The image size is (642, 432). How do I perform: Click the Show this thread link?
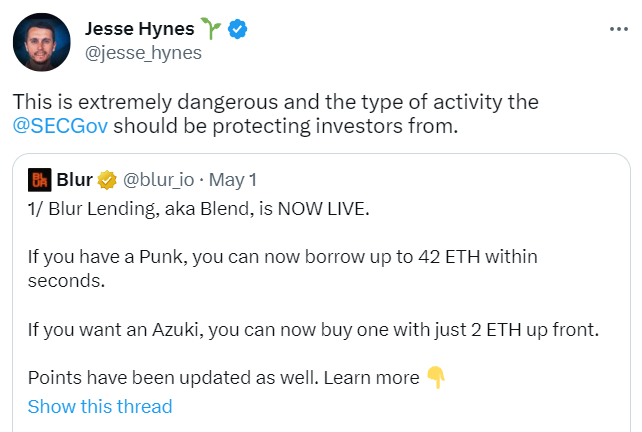pos(100,406)
